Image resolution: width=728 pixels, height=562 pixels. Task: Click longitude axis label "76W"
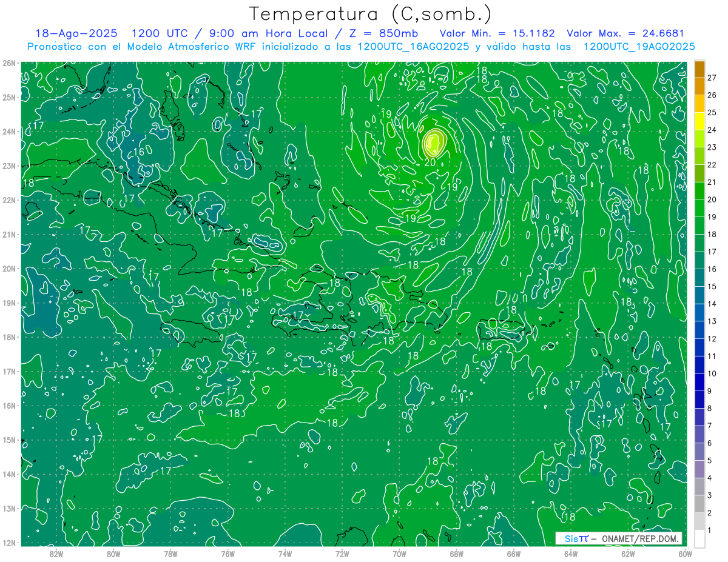pos(228,554)
